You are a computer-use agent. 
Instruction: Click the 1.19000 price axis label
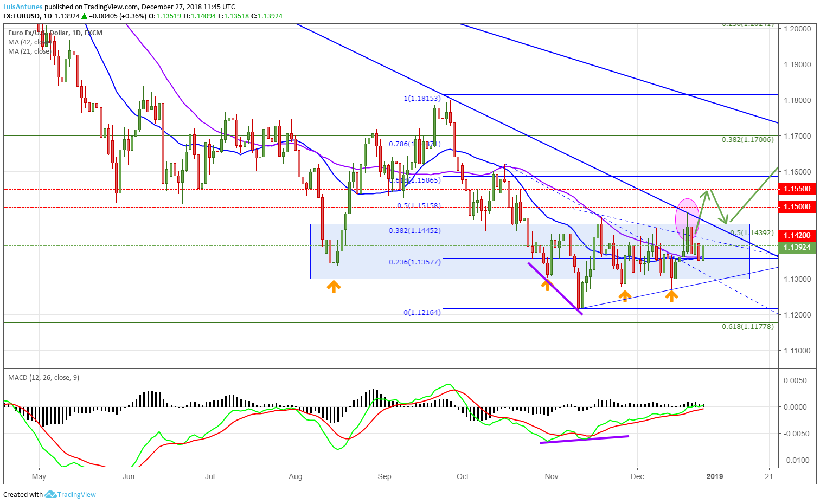tap(797, 64)
